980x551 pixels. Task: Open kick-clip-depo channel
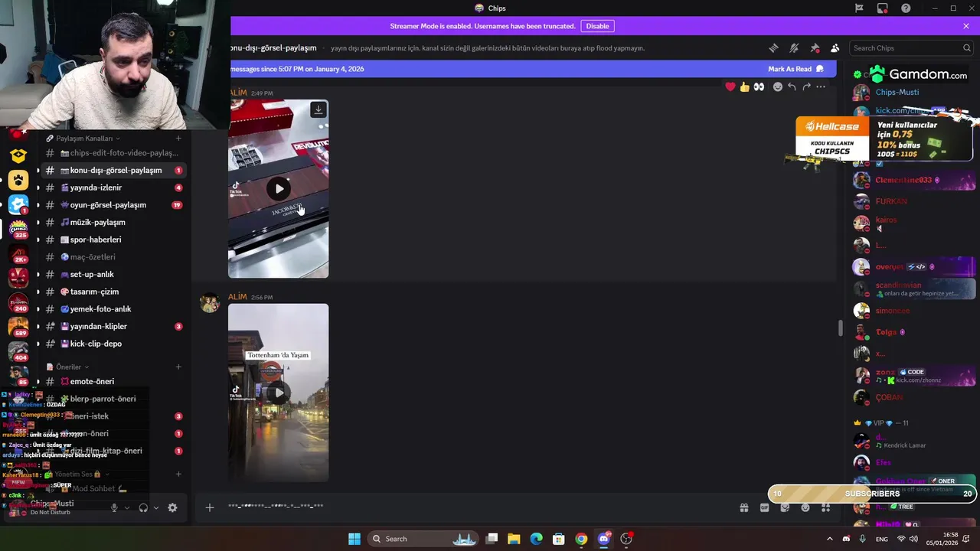[112, 344]
